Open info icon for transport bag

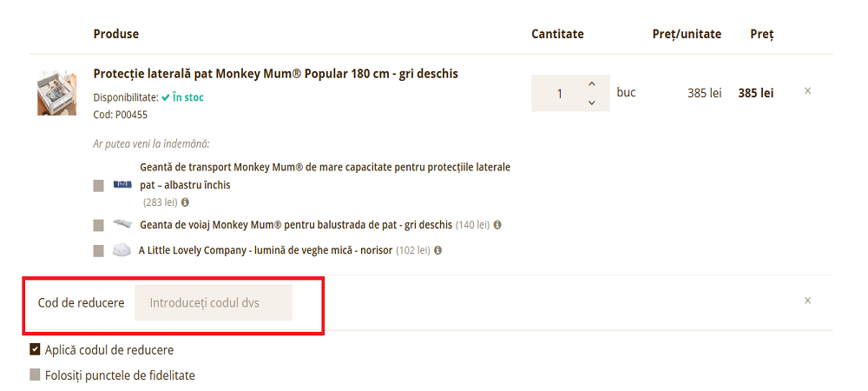coord(185,202)
